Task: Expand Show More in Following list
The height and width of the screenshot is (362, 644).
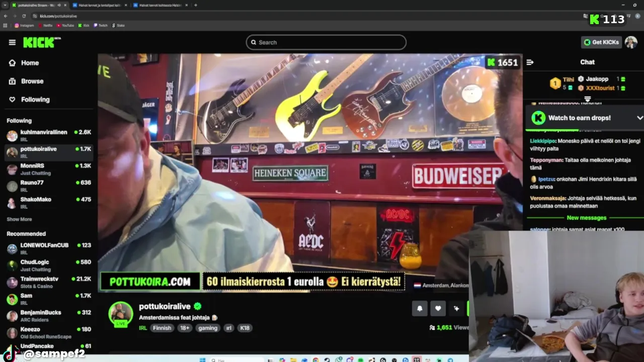Action: pyautogui.click(x=19, y=219)
